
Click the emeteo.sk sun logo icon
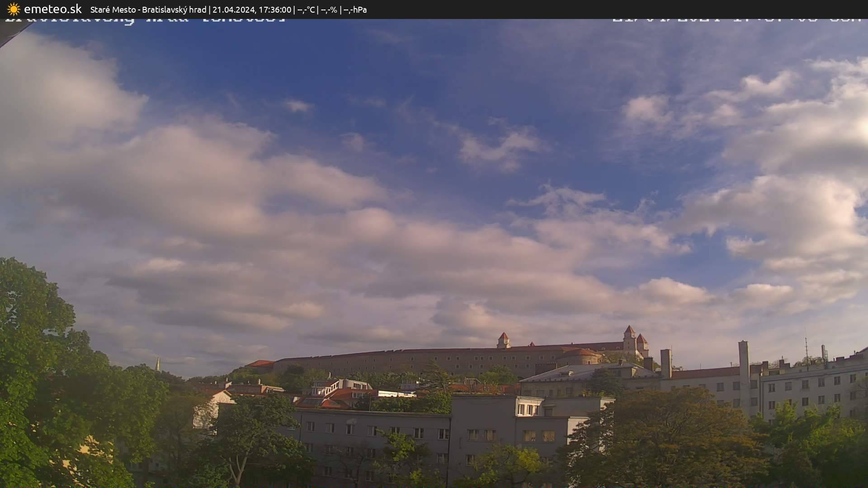pyautogui.click(x=13, y=9)
